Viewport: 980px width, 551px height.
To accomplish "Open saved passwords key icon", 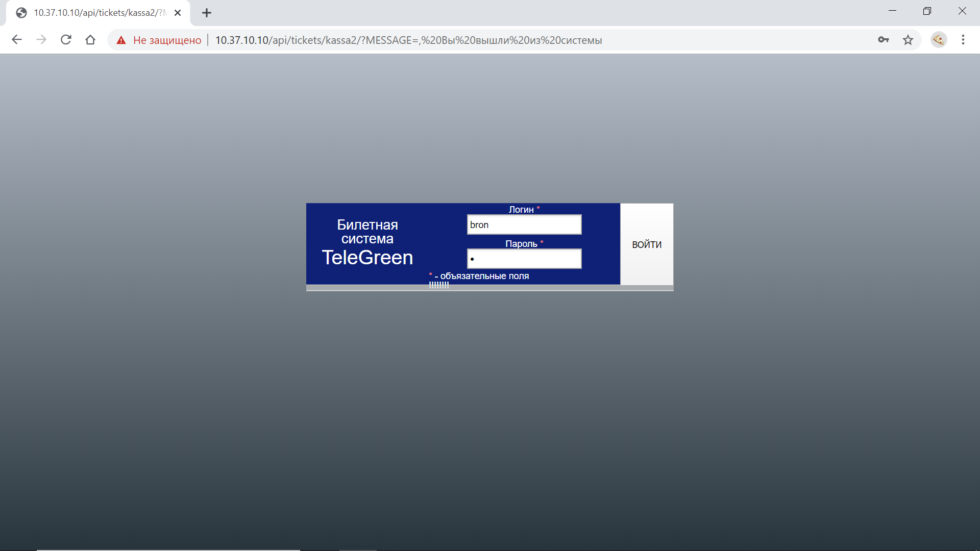I will [x=884, y=40].
